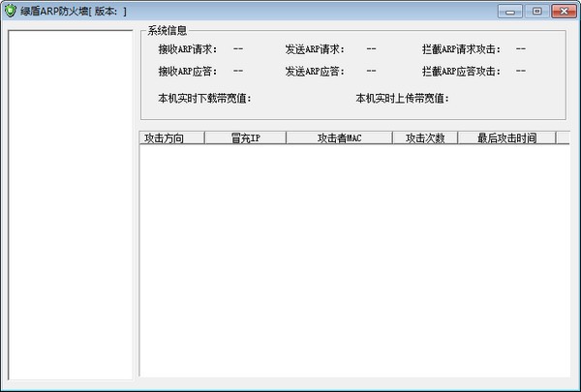The image size is (581, 392).
Task: Click the 接收ARP应答 label
Action: point(189,71)
